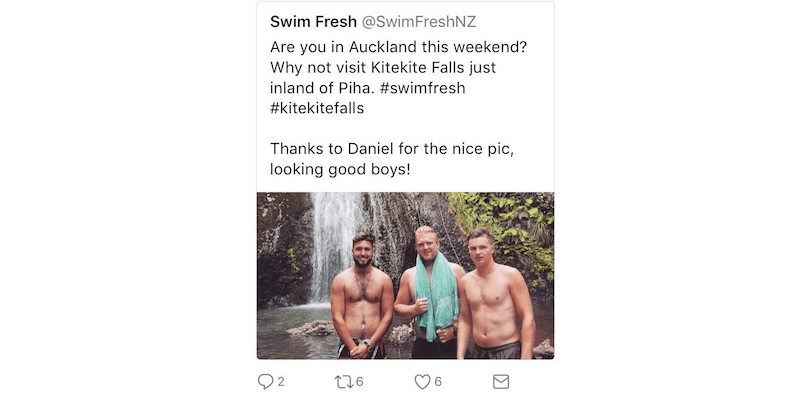Reply to the Swim Fresh tweet
The width and height of the screenshot is (810, 400).
point(265,381)
